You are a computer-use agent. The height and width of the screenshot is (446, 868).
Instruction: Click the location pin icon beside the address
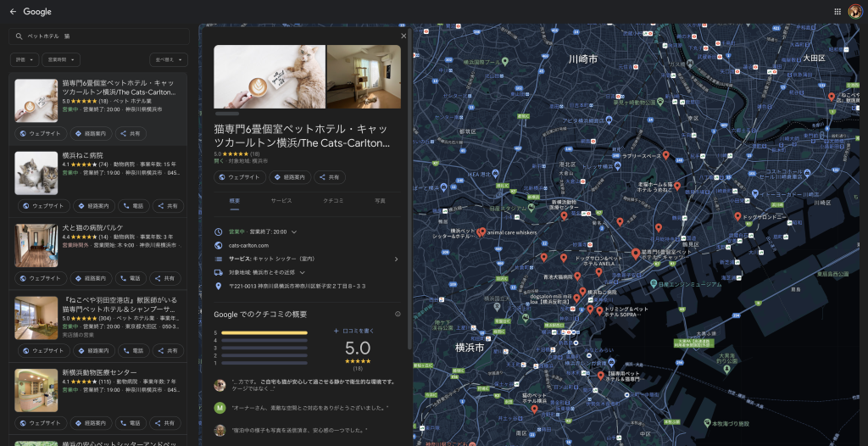click(218, 287)
